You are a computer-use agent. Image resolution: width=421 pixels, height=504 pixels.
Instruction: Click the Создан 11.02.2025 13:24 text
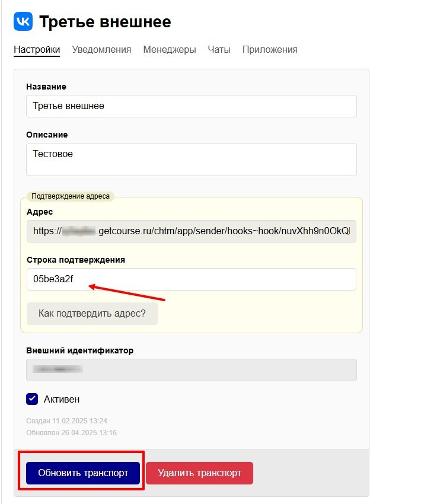pos(67,421)
